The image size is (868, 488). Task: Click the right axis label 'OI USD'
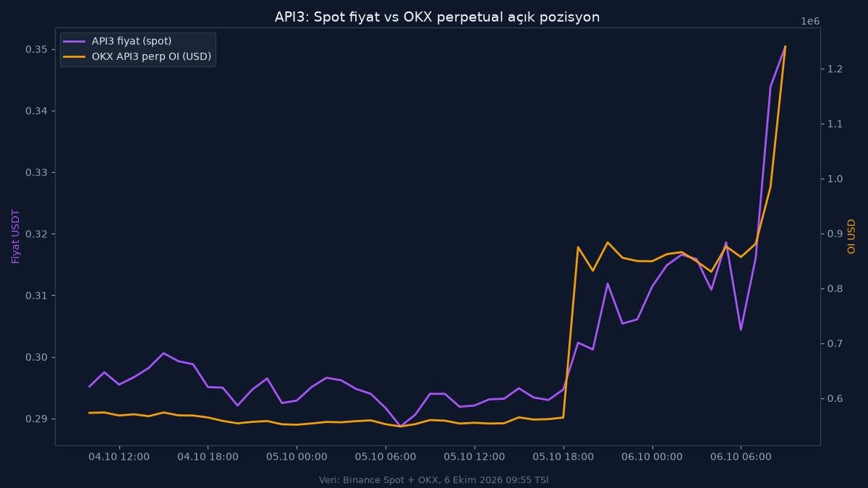tap(851, 236)
